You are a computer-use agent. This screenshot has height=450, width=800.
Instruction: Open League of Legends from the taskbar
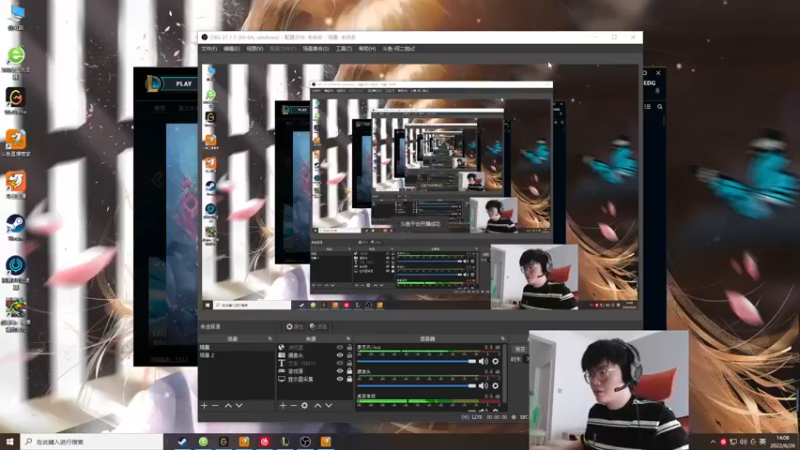pos(285,442)
